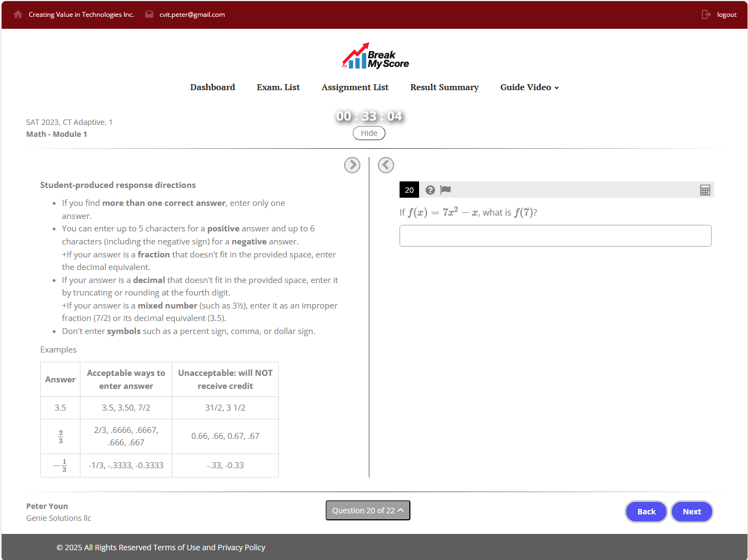The image size is (748, 560).
Task: Open the Guide Video dropdown menu
Action: coord(529,87)
